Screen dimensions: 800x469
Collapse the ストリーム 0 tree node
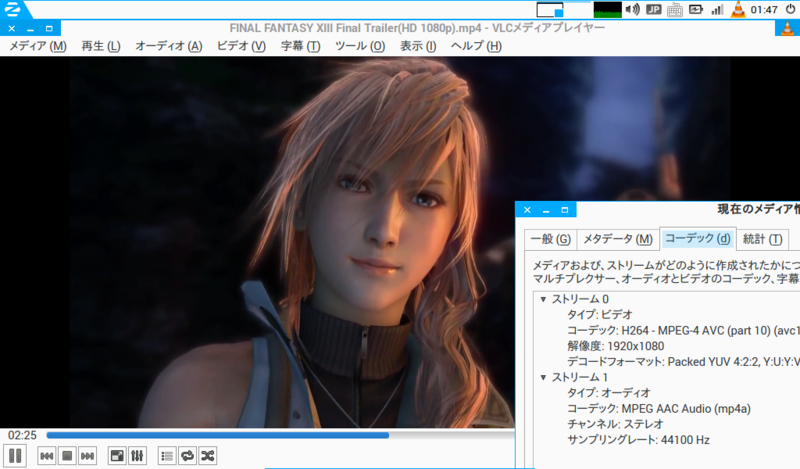(543, 299)
